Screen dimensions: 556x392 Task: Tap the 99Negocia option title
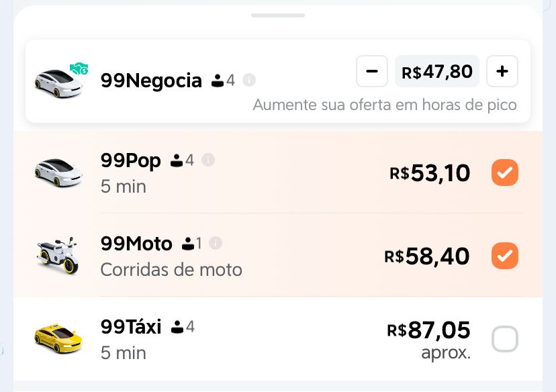(x=151, y=81)
